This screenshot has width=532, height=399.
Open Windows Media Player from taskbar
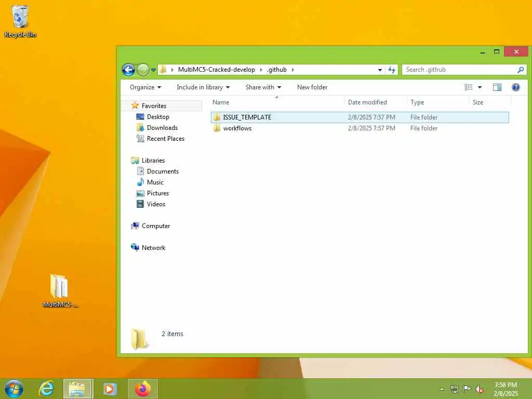[x=110, y=389]
